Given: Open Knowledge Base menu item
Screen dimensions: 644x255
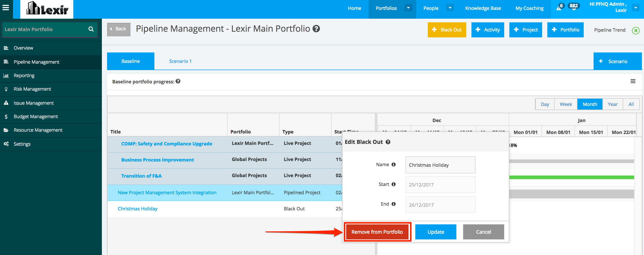Looking at the screenshot, I should [x=483, y=8].
